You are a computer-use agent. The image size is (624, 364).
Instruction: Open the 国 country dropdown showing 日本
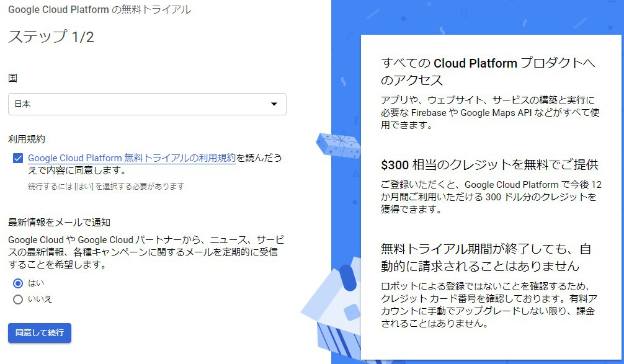147,104
